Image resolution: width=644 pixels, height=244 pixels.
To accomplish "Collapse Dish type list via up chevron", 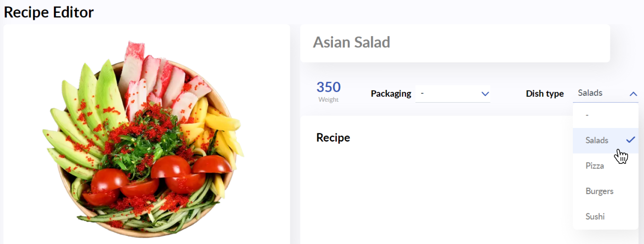I will [633, 93].
